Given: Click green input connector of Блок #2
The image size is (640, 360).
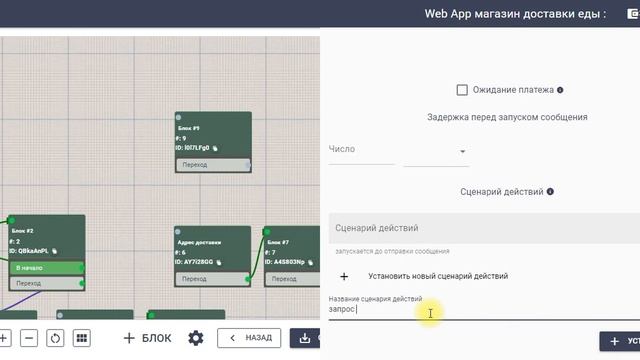Looking at the screenshot, I should pos(11,220).
